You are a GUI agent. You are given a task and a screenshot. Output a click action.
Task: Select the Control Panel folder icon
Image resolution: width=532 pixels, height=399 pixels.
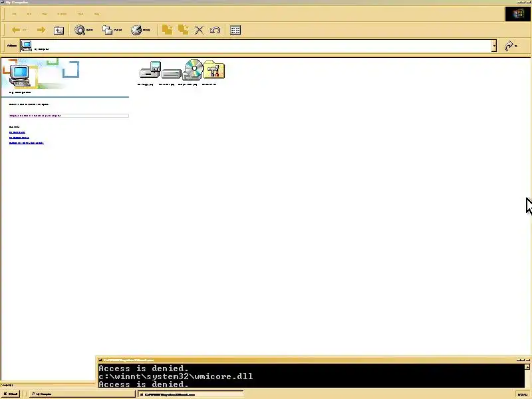214,70
